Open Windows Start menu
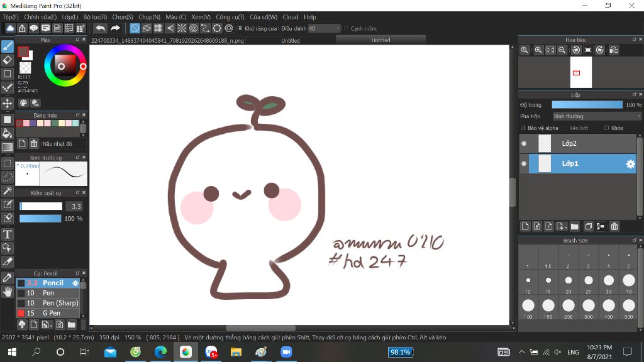The width and height of the screenshot is (644, 362). (12, 352)
